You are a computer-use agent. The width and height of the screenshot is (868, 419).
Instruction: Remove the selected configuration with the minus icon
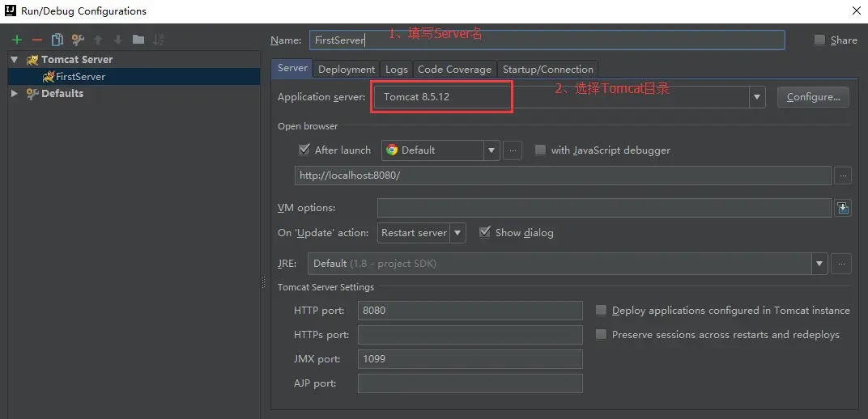coord(37,40)
